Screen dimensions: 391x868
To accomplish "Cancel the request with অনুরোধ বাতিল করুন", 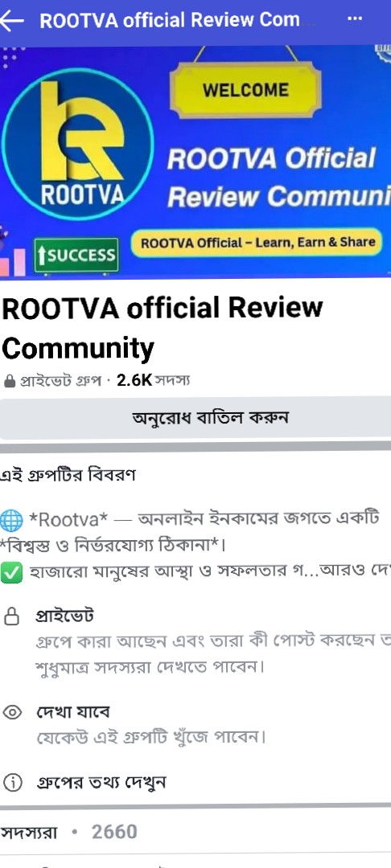I will pos(195,417).
